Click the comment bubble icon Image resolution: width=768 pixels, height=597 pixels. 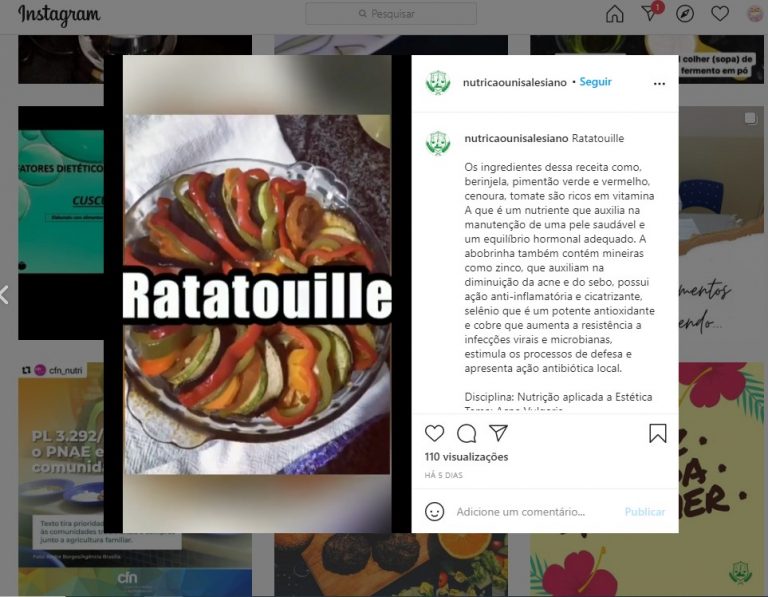click(466, 433)
